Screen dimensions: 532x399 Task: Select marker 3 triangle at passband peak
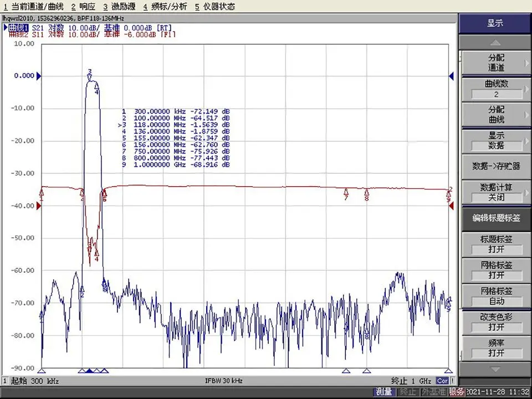(x=90, y=78)
